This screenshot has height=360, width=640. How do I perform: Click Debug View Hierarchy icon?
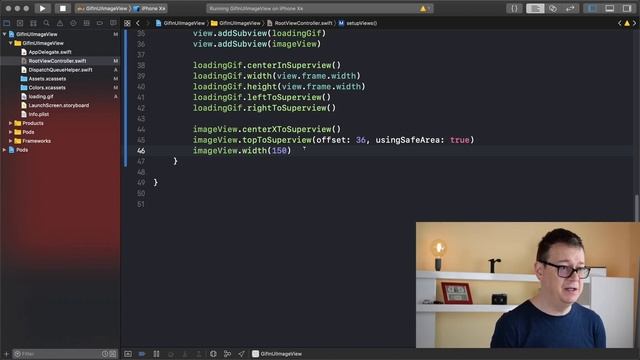tap(213, 354)
